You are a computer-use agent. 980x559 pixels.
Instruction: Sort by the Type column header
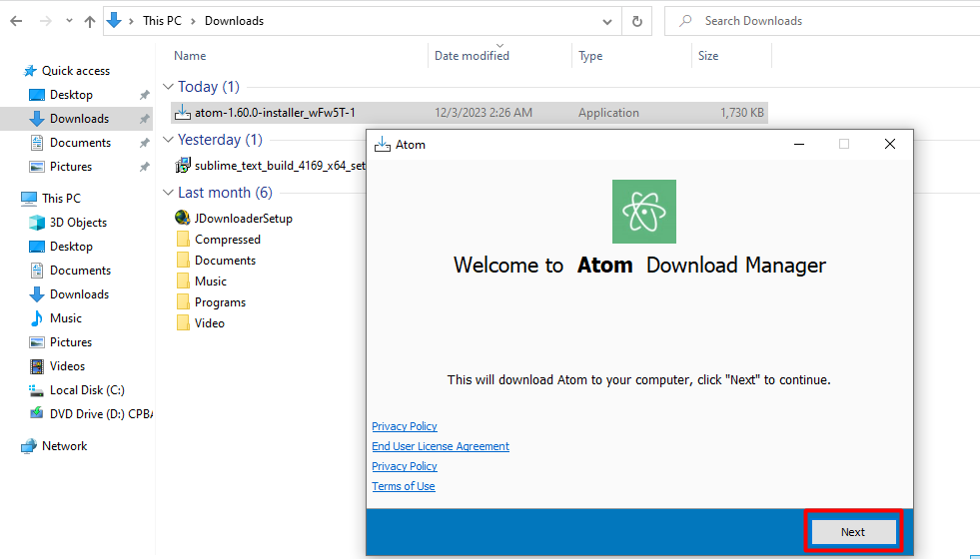[590, 56]
